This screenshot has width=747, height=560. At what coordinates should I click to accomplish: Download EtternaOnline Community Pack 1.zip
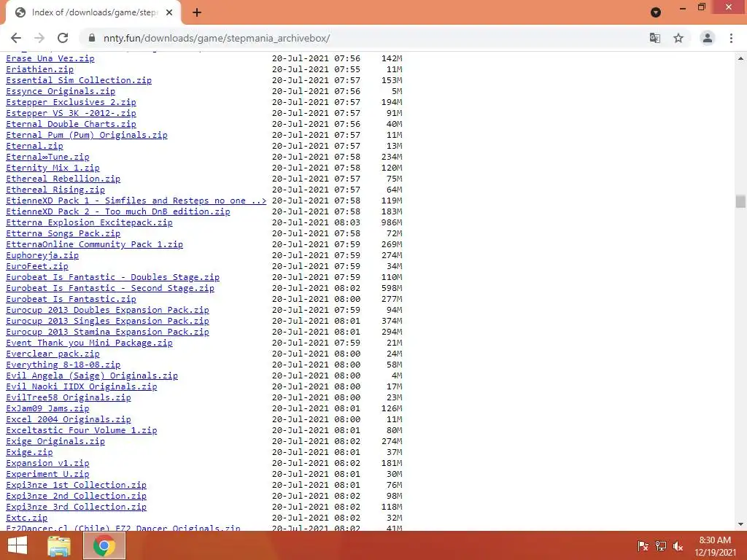click(94, 244)
